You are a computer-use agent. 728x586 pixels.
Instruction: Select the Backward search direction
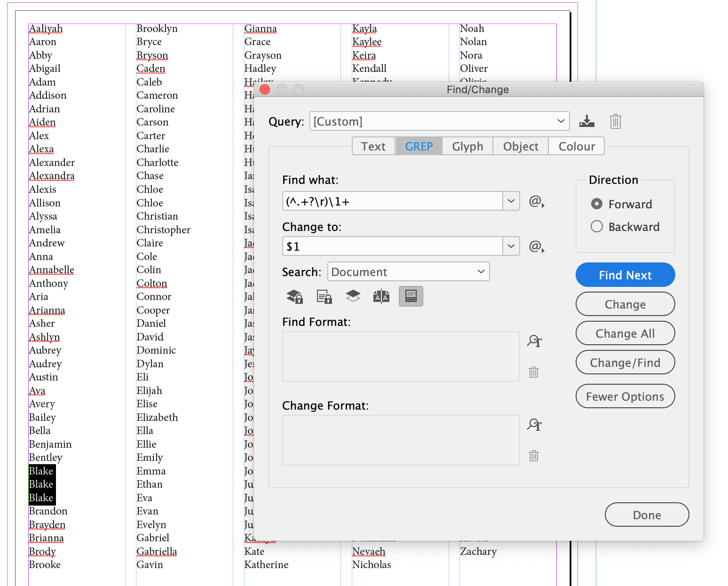(596, 226)
